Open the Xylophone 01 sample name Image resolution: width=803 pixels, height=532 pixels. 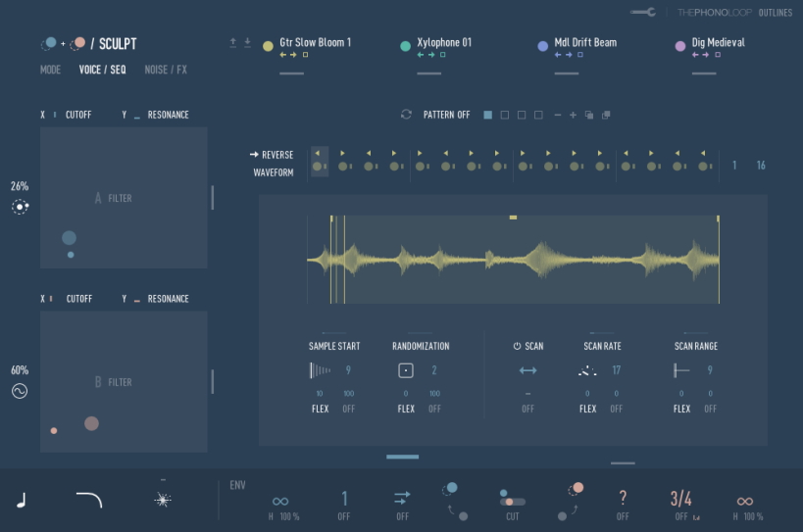coord(444,42)
